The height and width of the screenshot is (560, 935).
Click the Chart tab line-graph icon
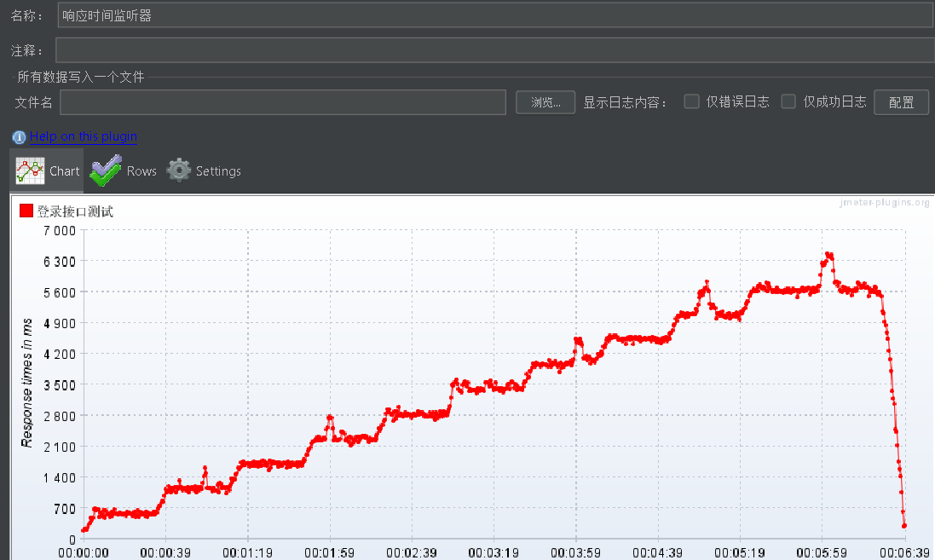pyautogui.click(x=30, y=171)
